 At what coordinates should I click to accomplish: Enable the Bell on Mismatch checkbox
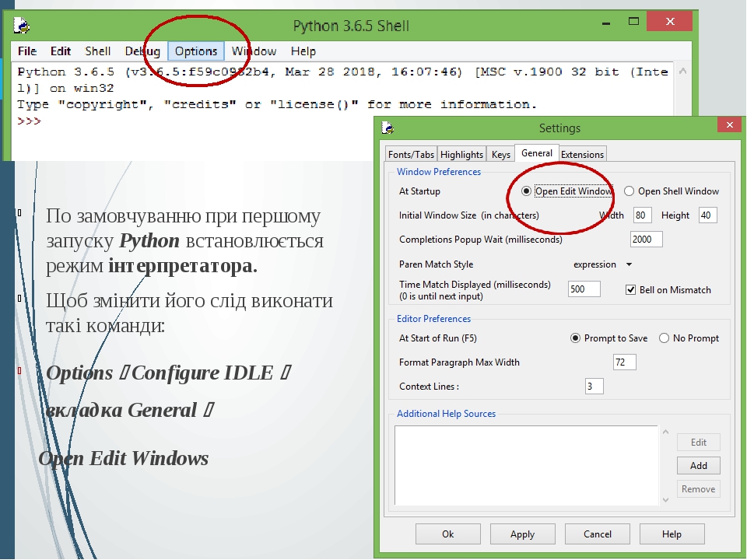point(630,289)
